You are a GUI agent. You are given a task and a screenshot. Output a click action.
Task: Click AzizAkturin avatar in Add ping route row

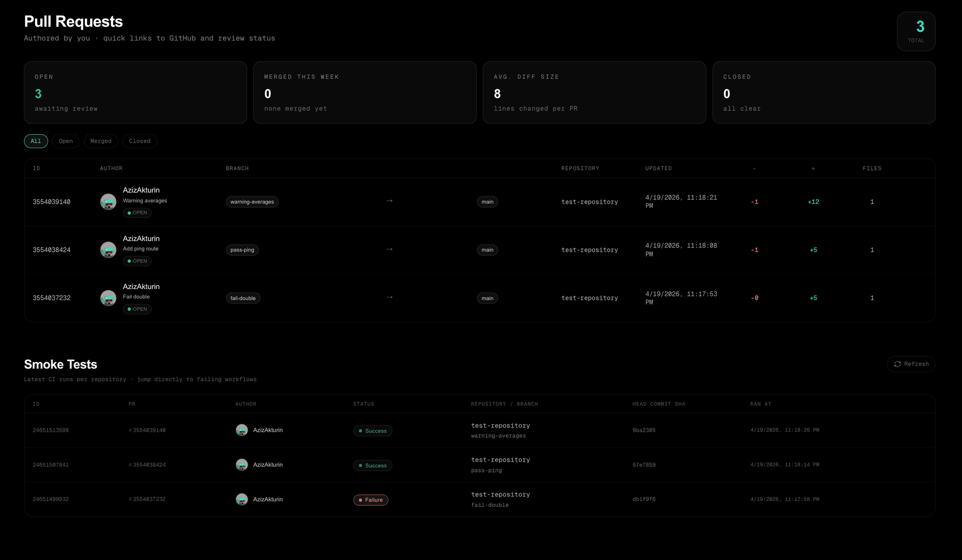coord(108,250)
